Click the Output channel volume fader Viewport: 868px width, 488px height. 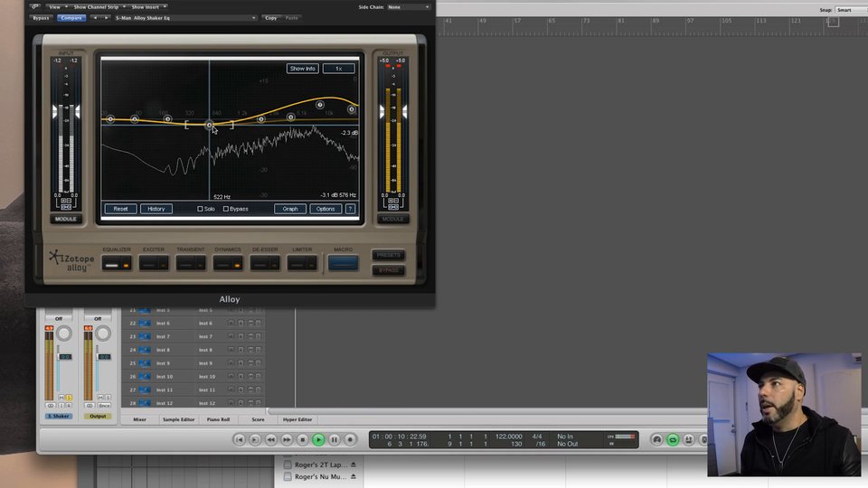103,357
